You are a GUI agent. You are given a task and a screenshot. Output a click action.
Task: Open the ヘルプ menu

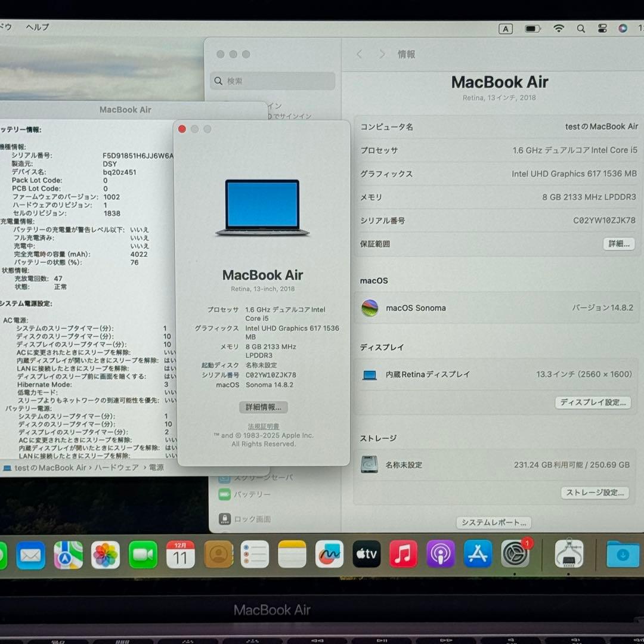37,27
